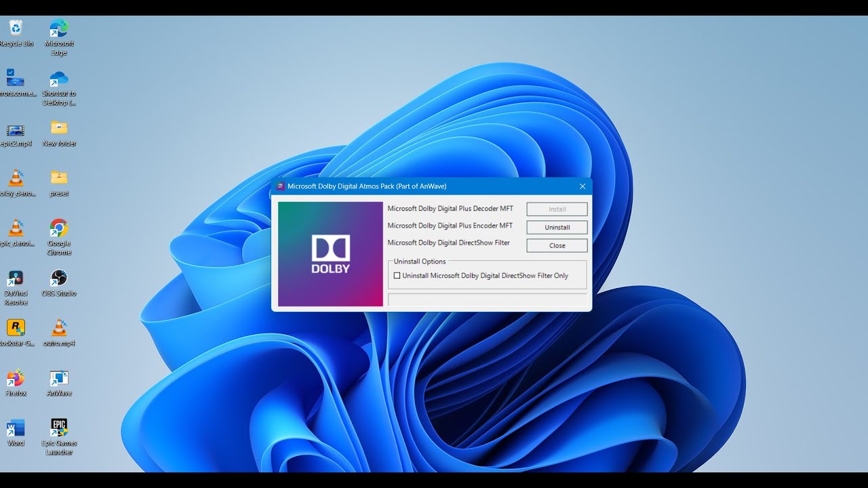Click the 'Uninstall Options' group label

pyautogui.click(x=420, y=262)
